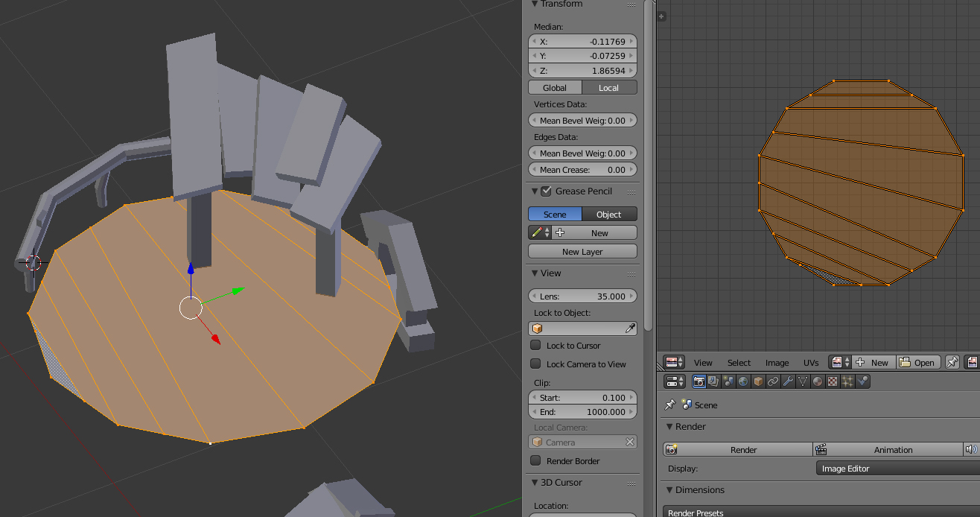Pin the image in UV editor header
Image resolution: width=980 pixels, height=517 pixels.
(952, 362)
